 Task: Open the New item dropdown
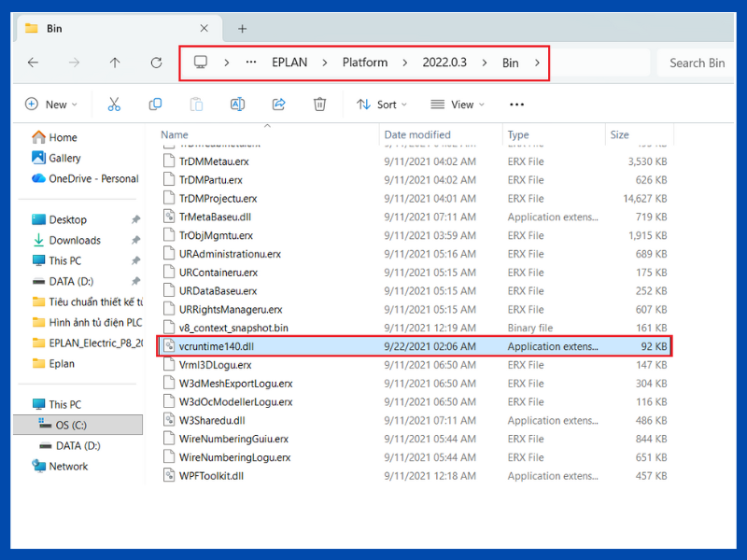pos(51,105)
